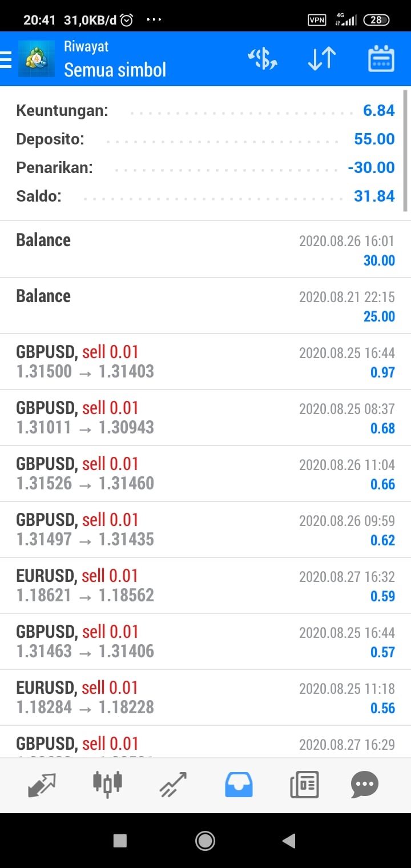Switch to the Quotes tab

tap(42, 785)
